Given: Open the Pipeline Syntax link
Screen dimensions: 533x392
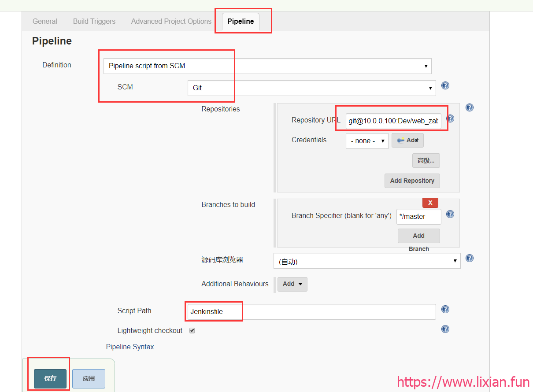Looking at the screenshot, I should [130, 347].
